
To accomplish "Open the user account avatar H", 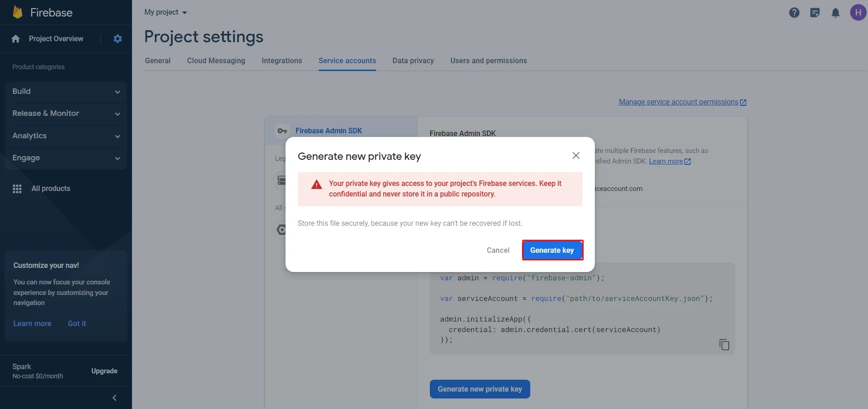I will (858, 12).
